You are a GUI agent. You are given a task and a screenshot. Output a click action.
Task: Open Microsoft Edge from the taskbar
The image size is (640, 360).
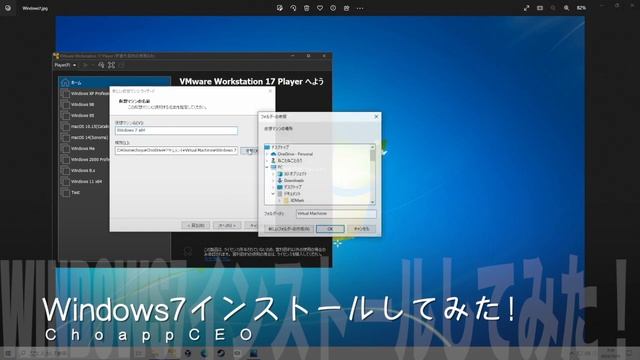tap(204, 353)
